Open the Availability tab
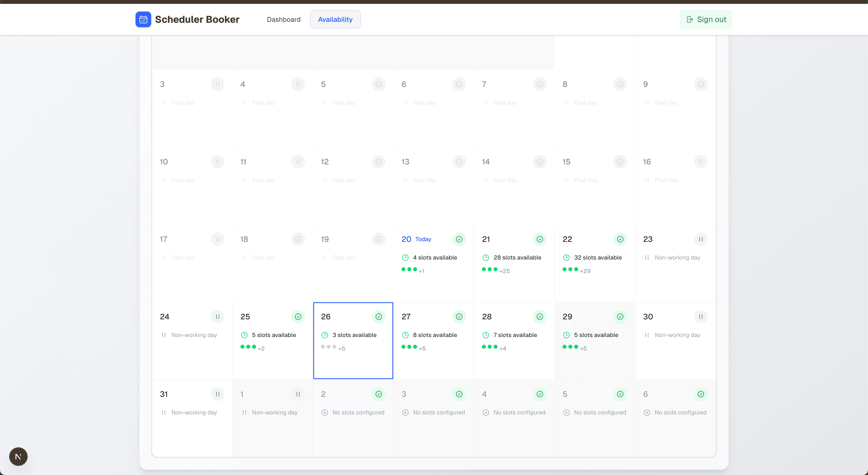The width and height of the screenshot is (868, 475). tap(335, 19)
